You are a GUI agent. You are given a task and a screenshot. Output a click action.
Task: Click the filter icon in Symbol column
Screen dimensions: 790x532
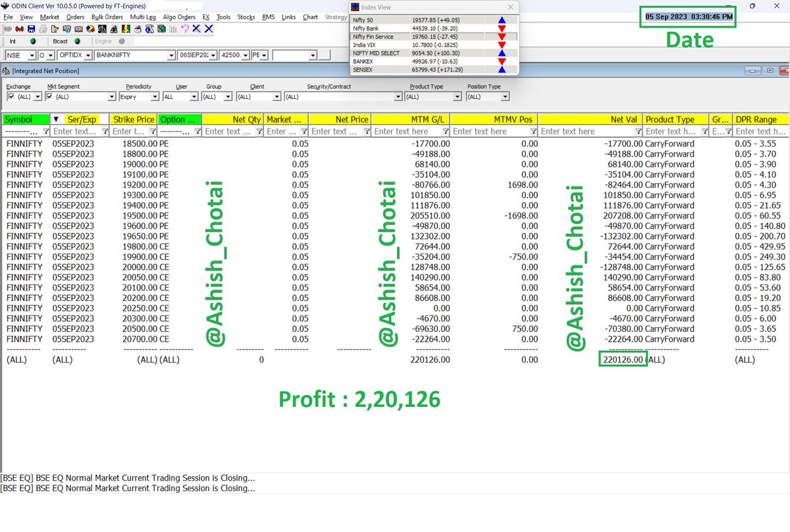(46, 131)
